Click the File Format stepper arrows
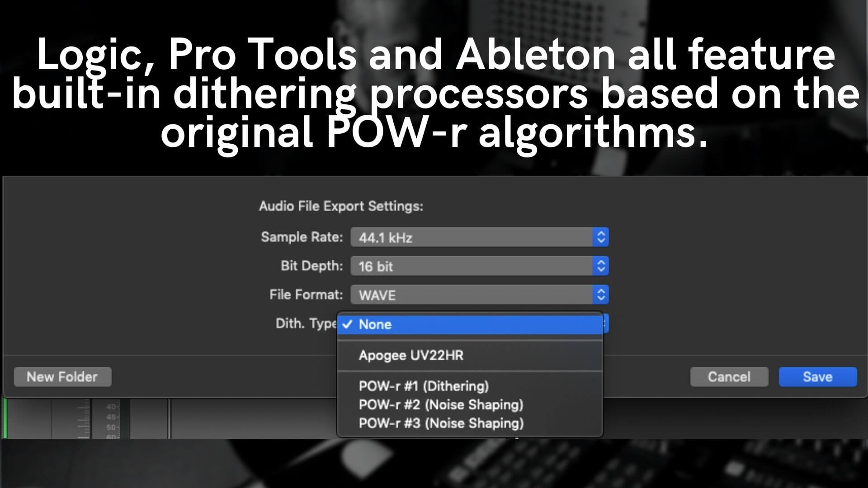 coord(601,295)
